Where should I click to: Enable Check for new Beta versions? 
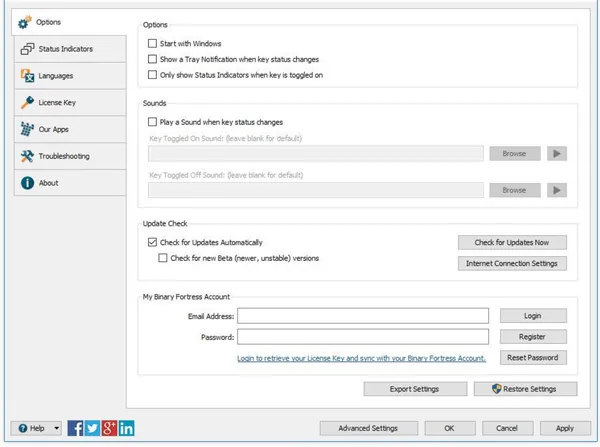pyautogui.click(x=163, y=258)
